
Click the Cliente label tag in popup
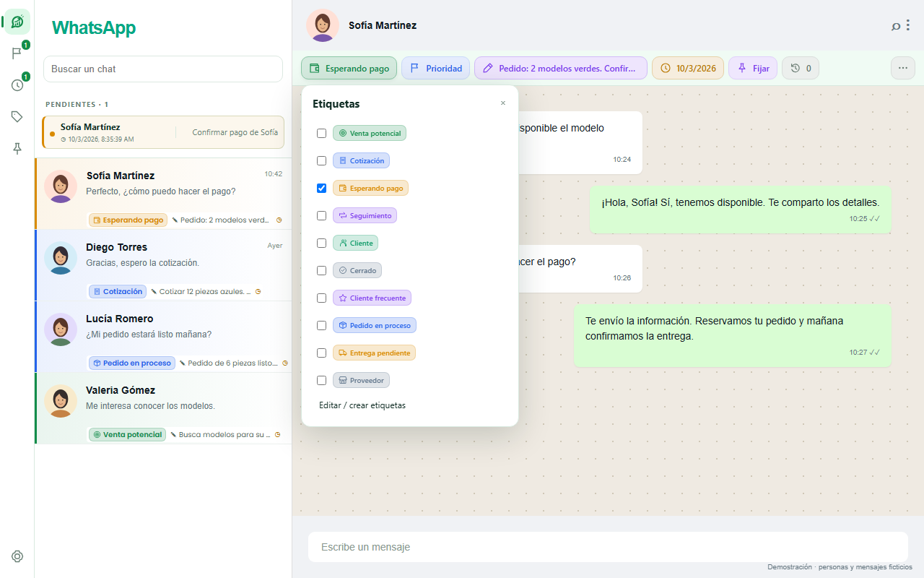pyautogui.click(x=355, y=243)
